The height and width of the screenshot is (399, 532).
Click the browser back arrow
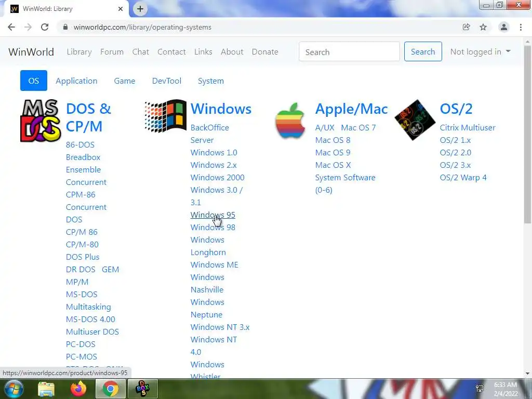click(11, 27)
